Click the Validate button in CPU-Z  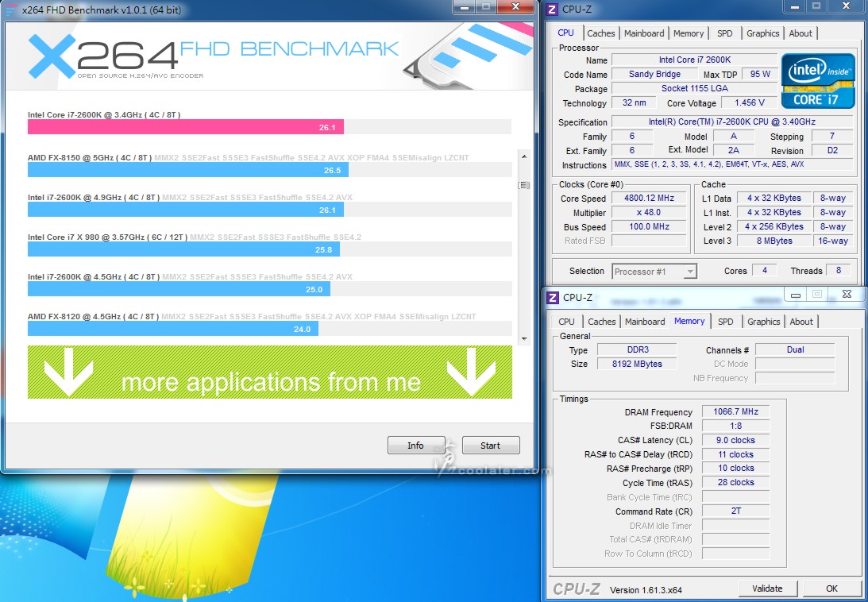pyautogui.click(x=767, y=588)
